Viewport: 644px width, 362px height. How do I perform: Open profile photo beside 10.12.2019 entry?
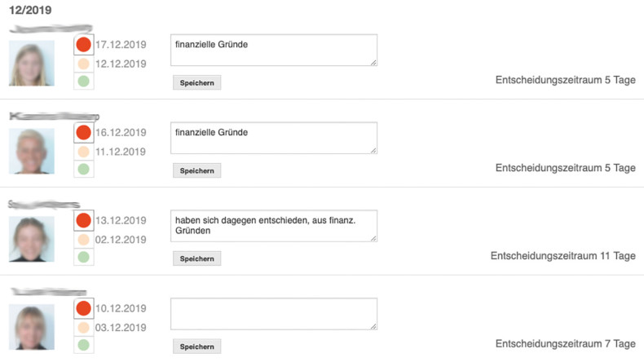point(32,327)
